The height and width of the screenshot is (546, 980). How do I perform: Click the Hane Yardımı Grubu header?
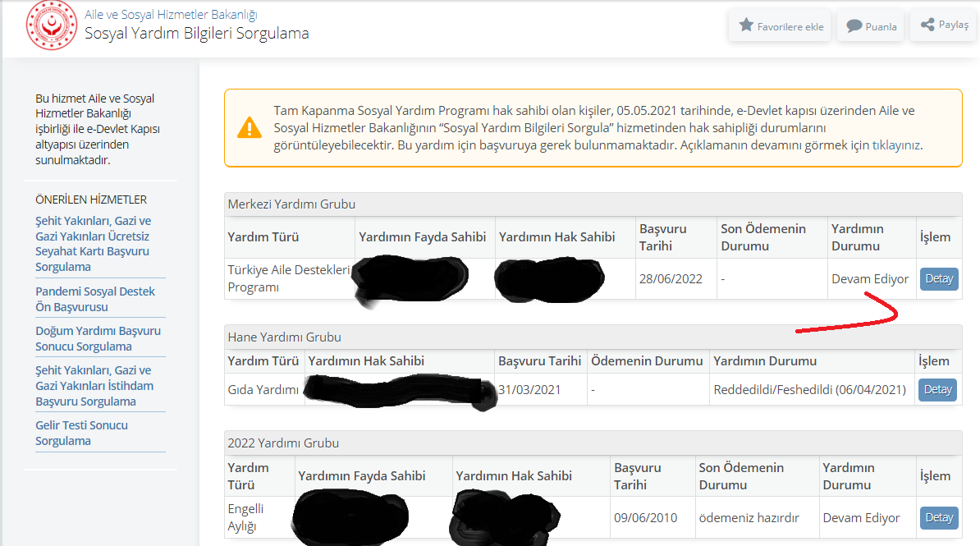coord(284,337)
